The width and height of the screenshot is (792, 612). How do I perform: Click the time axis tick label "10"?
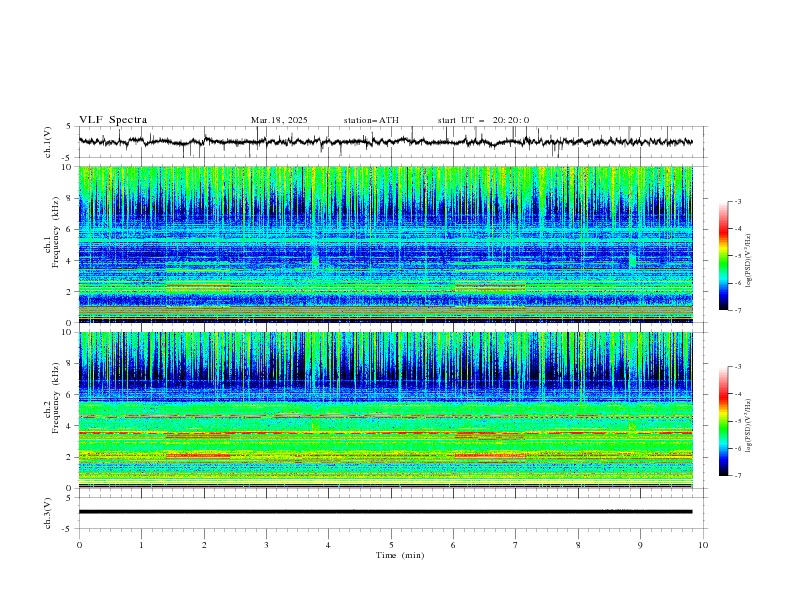point(703,545)
